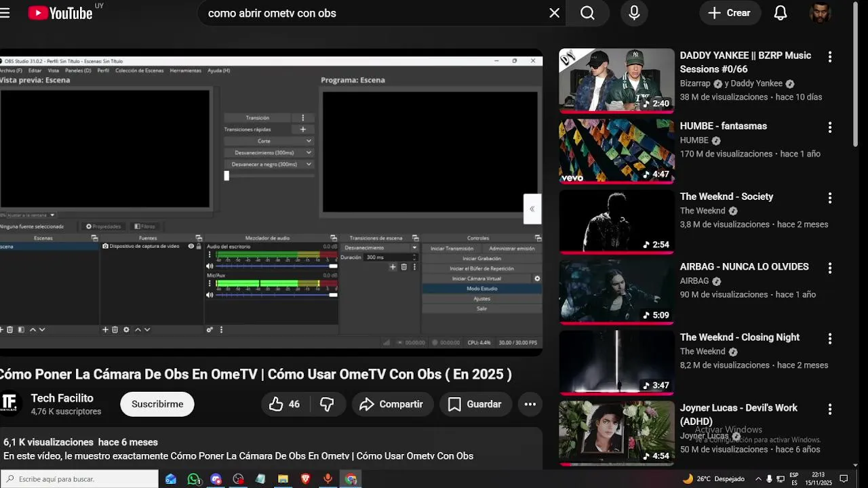Show hidden system tray icons chevron
Screen dimensions: 868x488
[758, 479]
